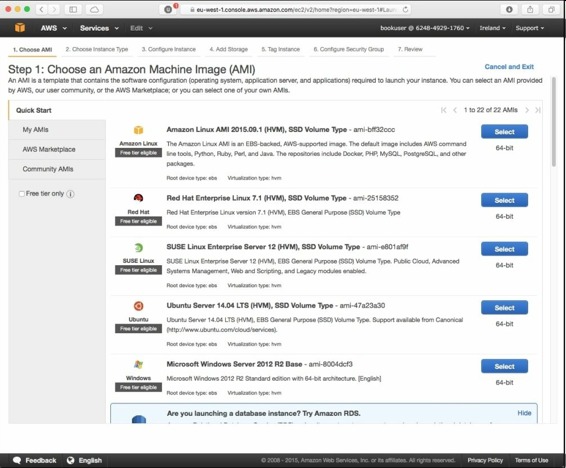Click the '1 to 22 of 22 AMIs' text

click(491, 110)
